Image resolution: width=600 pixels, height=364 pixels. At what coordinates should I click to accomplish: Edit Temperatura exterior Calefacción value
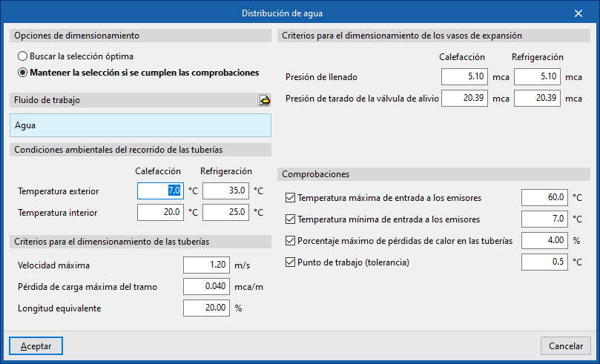pyautogui.click(x=160, y=191)
